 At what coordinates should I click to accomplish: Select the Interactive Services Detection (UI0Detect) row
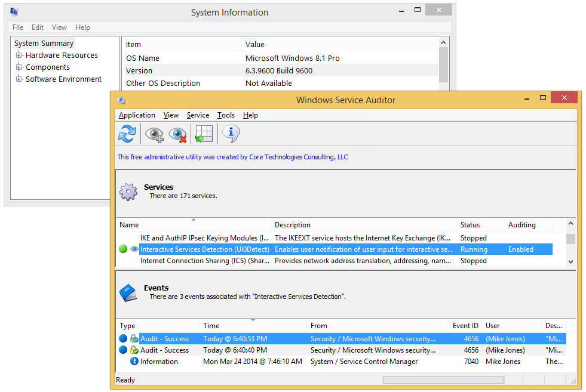[335, 249]
